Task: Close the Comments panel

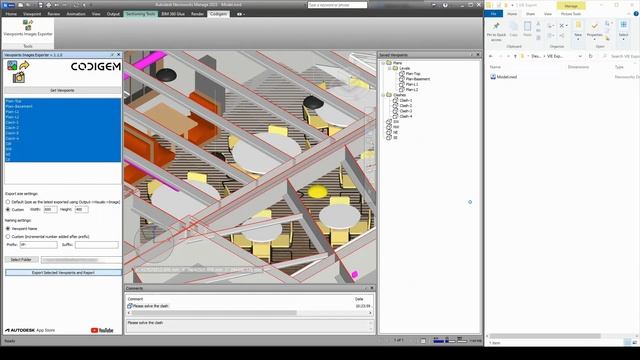Action: (x=372, y=288)
